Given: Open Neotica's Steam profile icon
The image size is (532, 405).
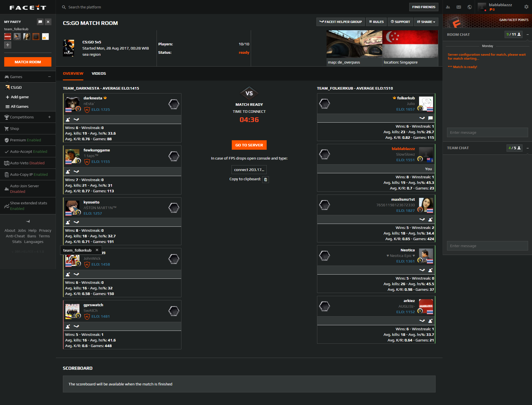Looking at the screenshot, I should 422,270.
